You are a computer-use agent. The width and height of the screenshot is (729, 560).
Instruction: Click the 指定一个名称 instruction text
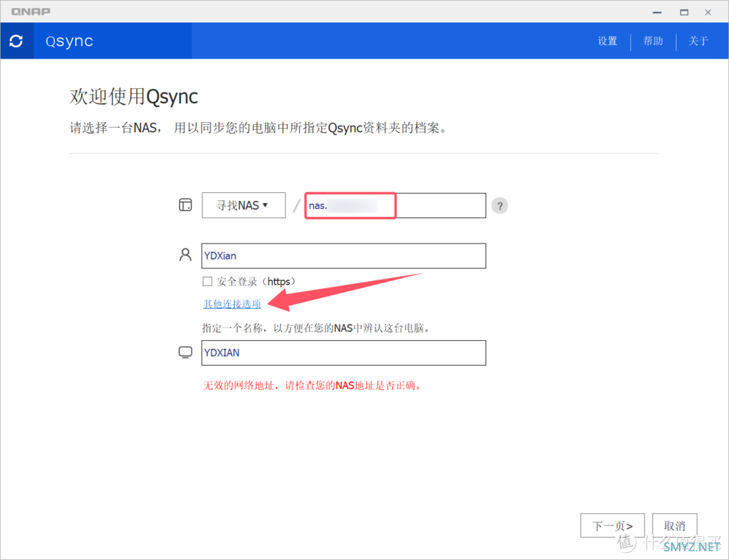(316, 328)
